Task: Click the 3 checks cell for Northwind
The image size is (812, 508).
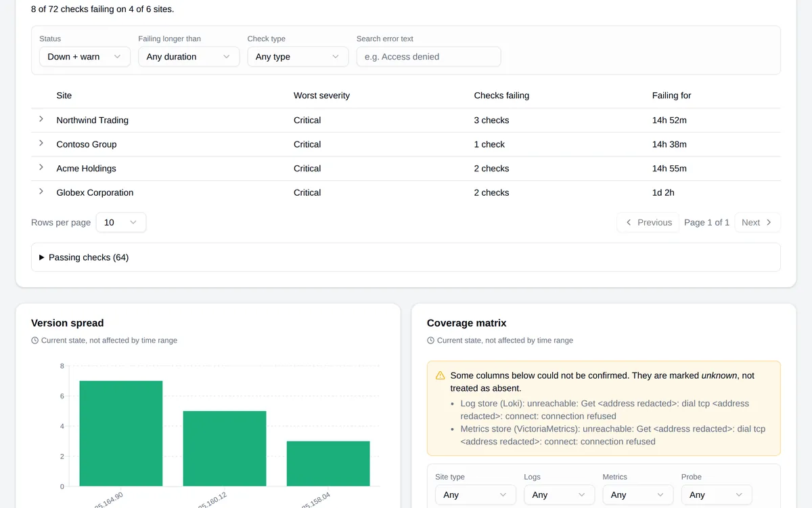Action: 491,120
